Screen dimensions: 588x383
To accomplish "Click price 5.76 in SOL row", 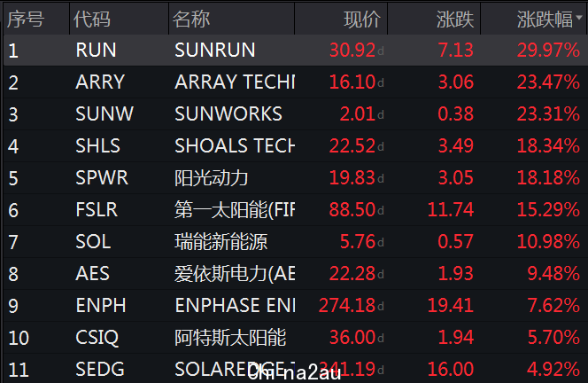I will point(358,241).
